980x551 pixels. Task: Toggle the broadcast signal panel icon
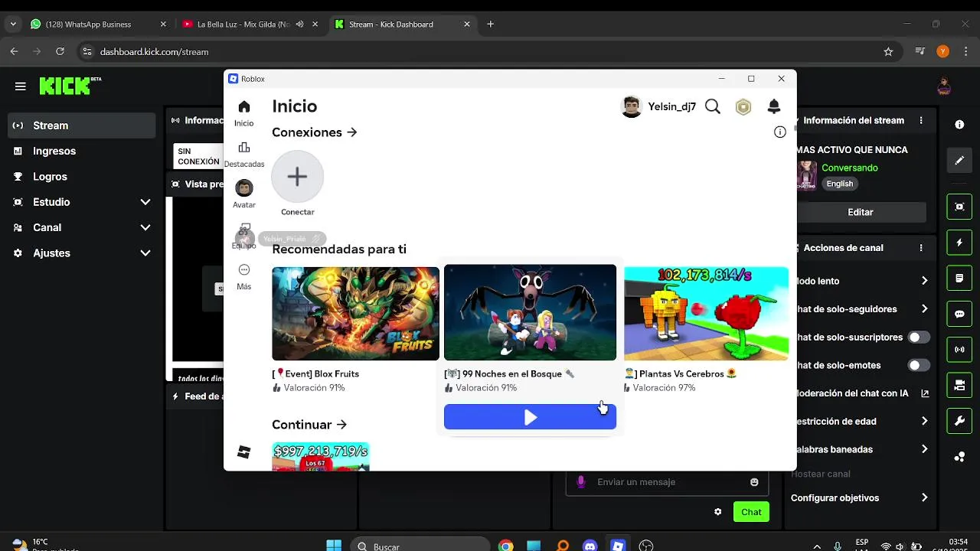click(x=959, y=350)
